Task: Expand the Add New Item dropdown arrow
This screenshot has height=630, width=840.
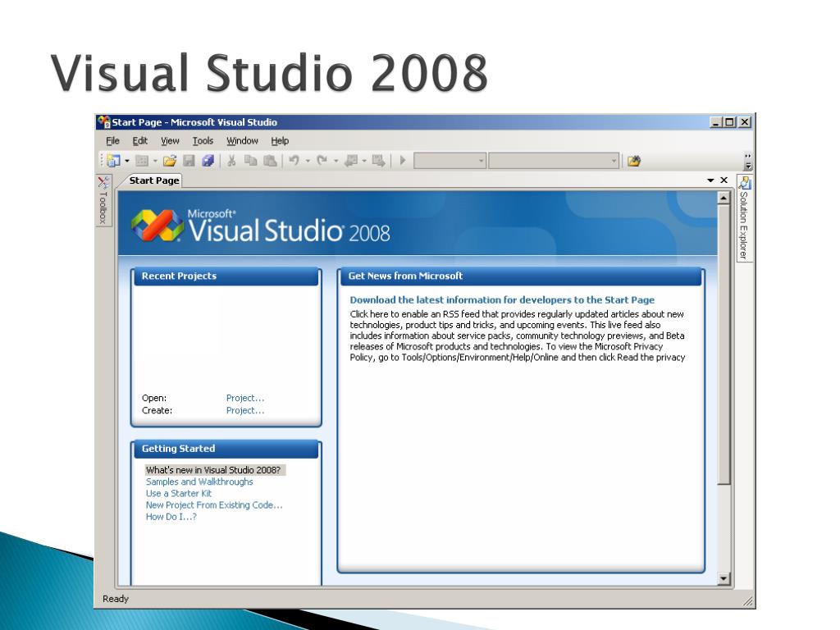Action: pos(155,161)
